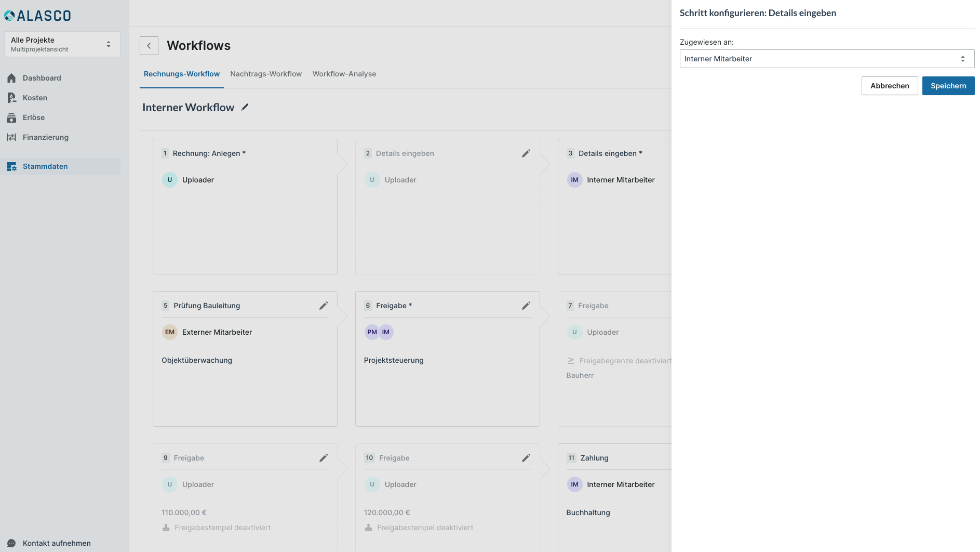
Task: Click Kontakt aufnehmen at the bottom
Action: pos(56,543)
